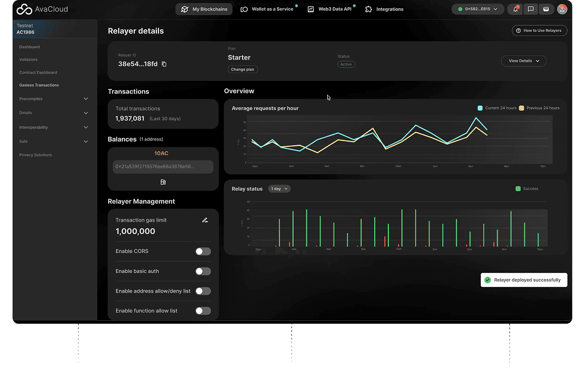The image size is (588, 370).
Task: Click the Change plan button
Action: click(x=243, y=70)
